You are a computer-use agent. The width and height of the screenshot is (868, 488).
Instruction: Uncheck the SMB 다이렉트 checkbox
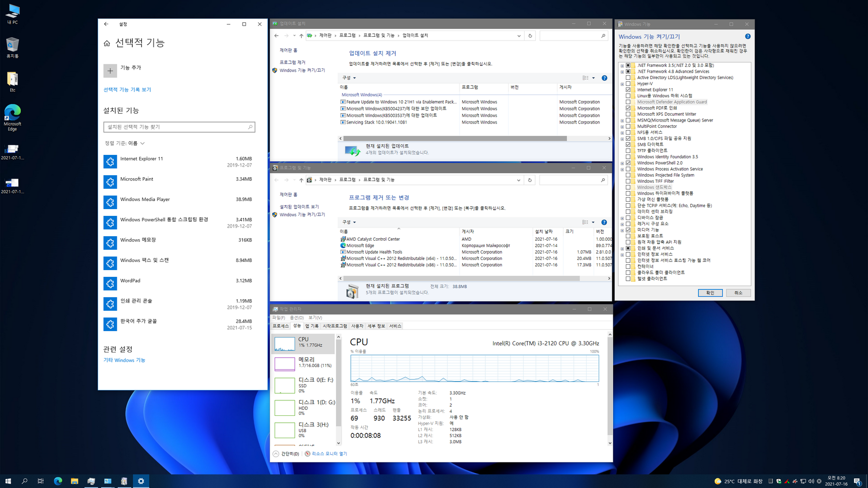[628, 145]
